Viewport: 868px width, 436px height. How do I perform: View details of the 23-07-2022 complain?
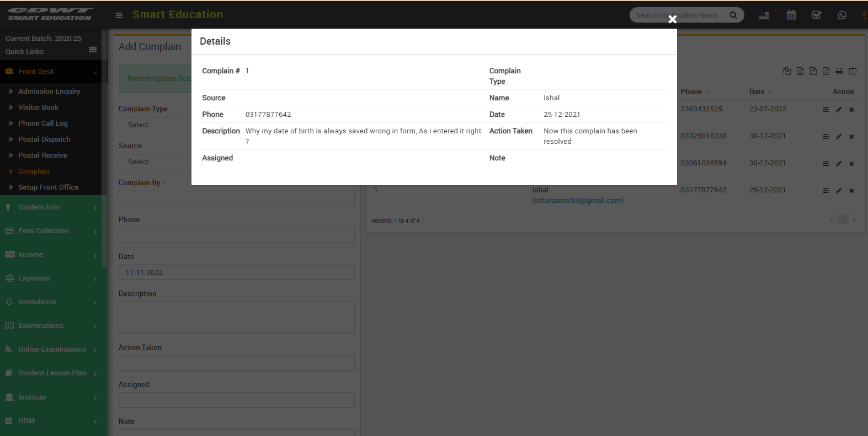tap(826, 110)
